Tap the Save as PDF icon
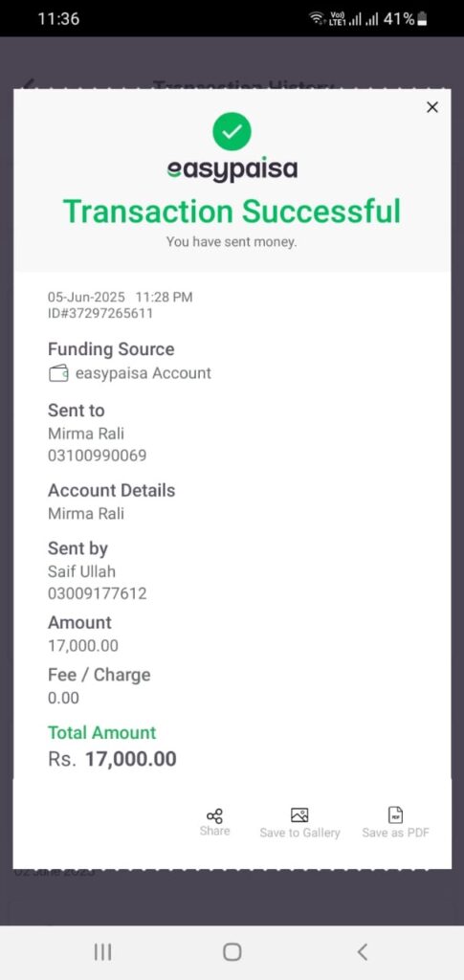Viewport: 464px width, 980px height. [396, 815]
